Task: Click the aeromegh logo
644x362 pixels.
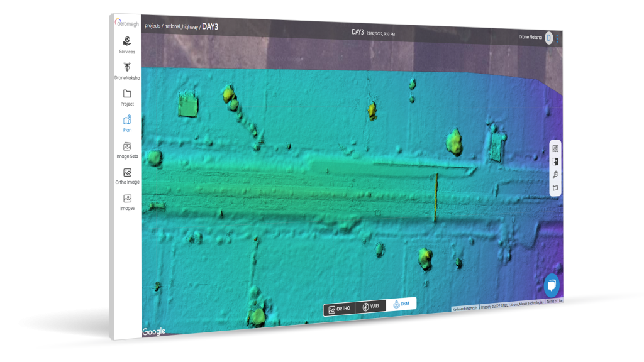Action: pyautogui.click(x=127, y=22)
